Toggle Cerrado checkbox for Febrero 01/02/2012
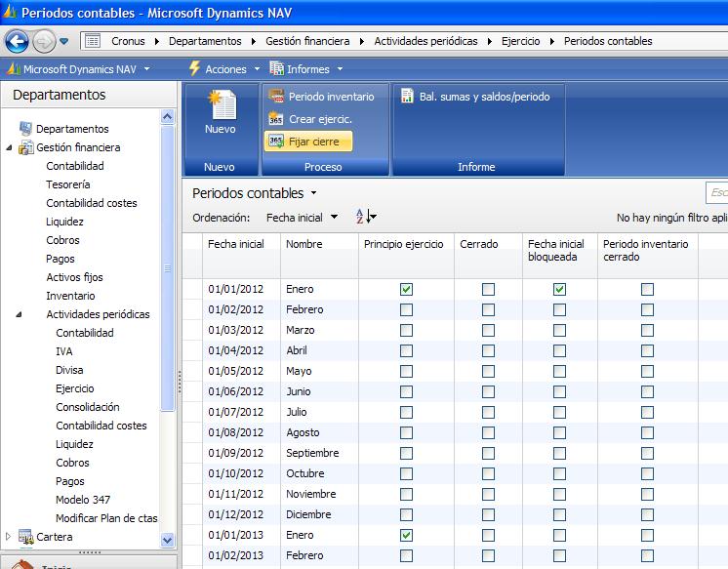Viewport: 728px width, 569px height. click(x=488, y=309)
